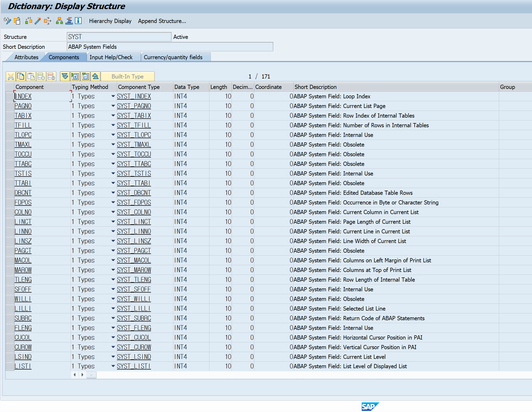Open typing method dropdown for TABIX row

tap(113, 116)
